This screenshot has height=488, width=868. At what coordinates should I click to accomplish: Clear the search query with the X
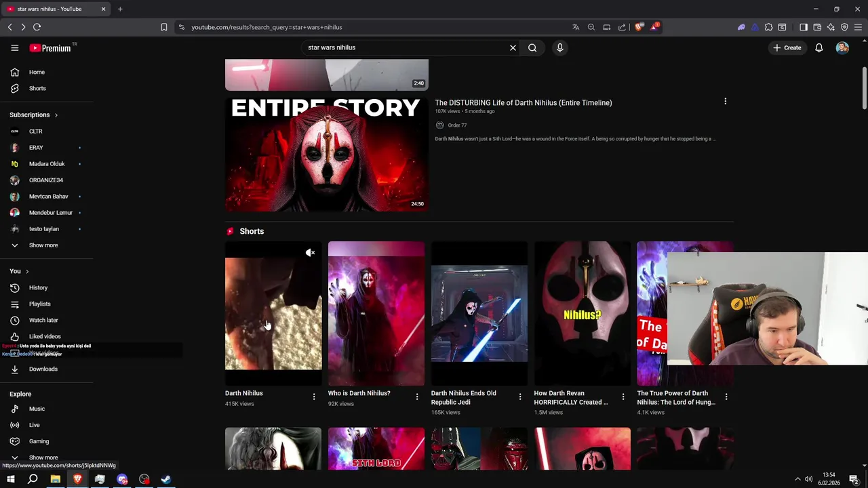tap(513, 47)
